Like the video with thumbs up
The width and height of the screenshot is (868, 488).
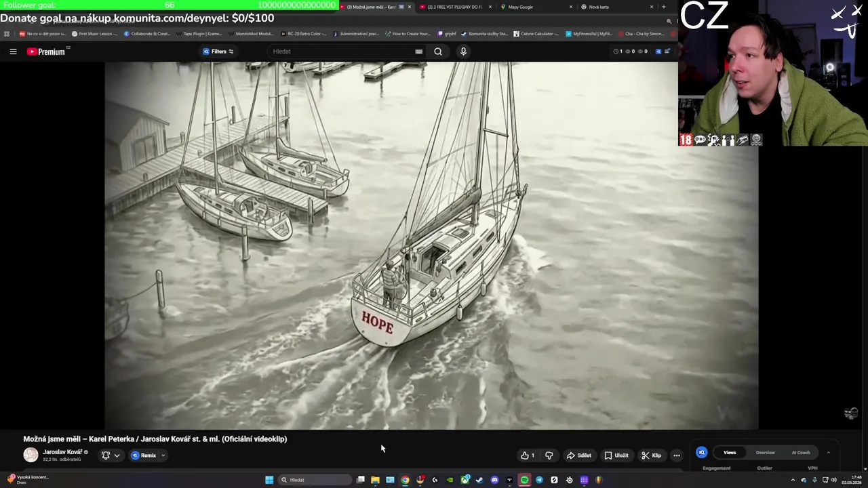528,455
